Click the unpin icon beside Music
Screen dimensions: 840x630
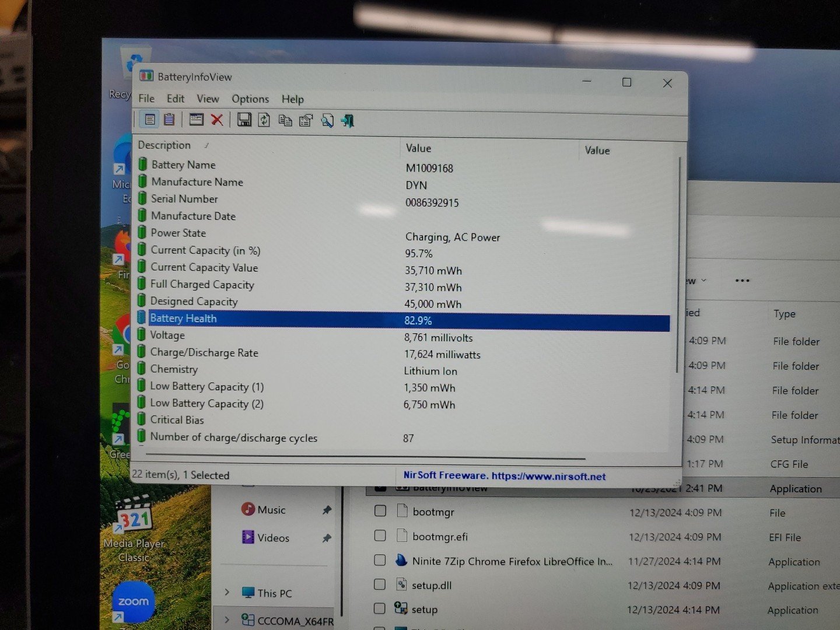[327, 510]
